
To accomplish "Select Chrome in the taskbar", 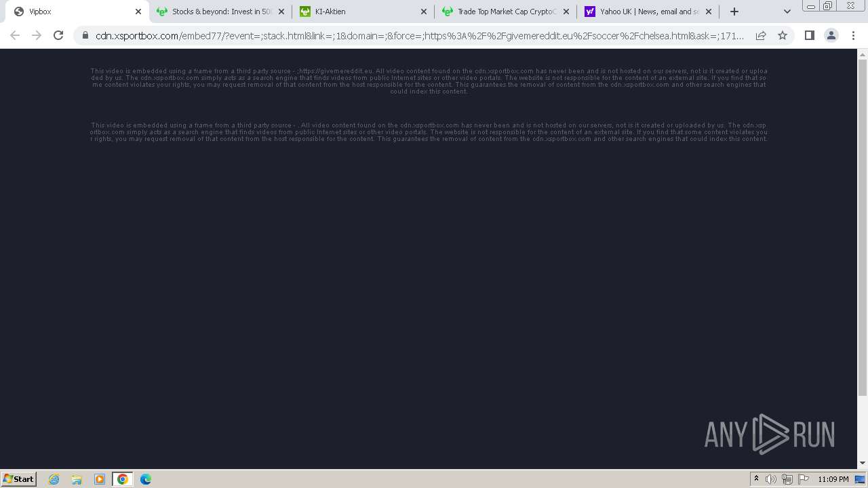I will [x=123, y=479].
